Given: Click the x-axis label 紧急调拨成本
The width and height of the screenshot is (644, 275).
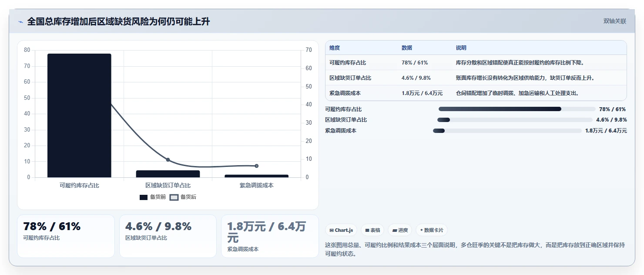Looking at the screenshot, I should pos(256,186).
